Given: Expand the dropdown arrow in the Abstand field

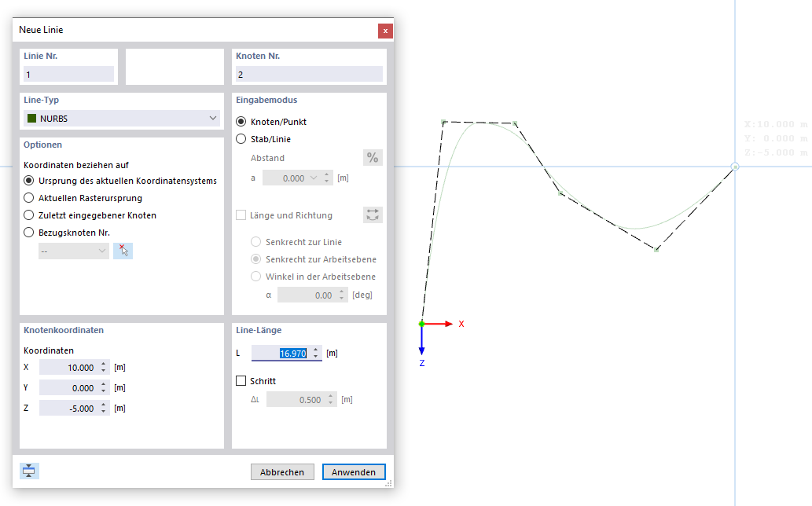Looking at the screenshot, I should (x=315, y=178).
